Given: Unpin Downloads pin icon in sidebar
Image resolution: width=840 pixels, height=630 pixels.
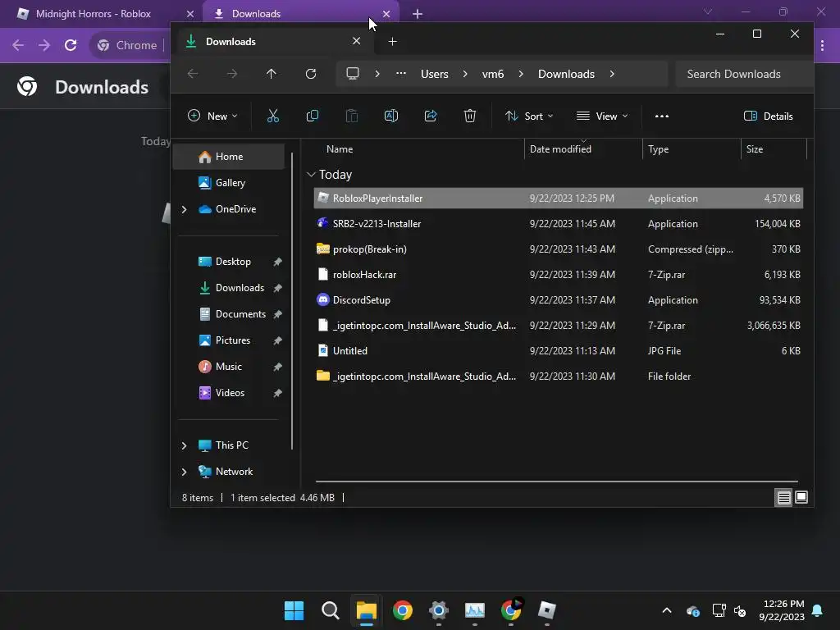Looking at the screenshot, I should pos(277,288).
